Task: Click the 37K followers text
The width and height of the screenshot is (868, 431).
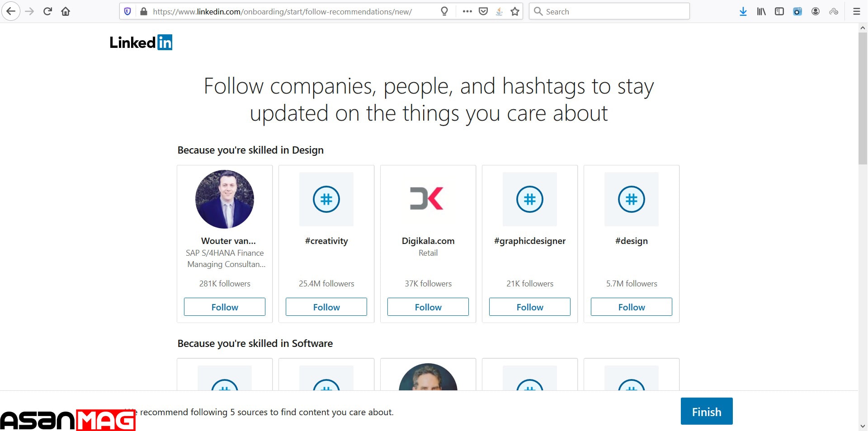Action: coord(428,284)
